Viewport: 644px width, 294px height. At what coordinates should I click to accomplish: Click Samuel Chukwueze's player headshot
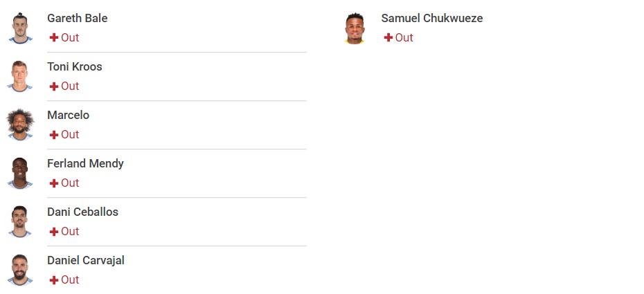[355, 28]
